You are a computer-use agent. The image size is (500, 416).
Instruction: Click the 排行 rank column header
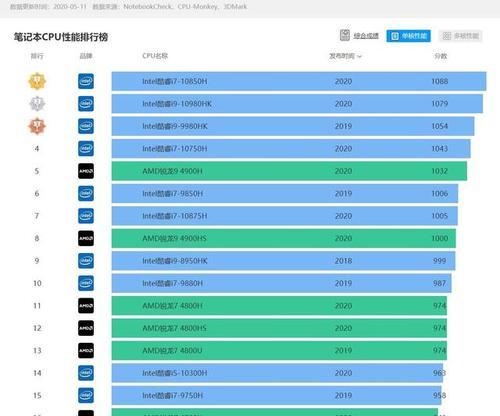37,56
